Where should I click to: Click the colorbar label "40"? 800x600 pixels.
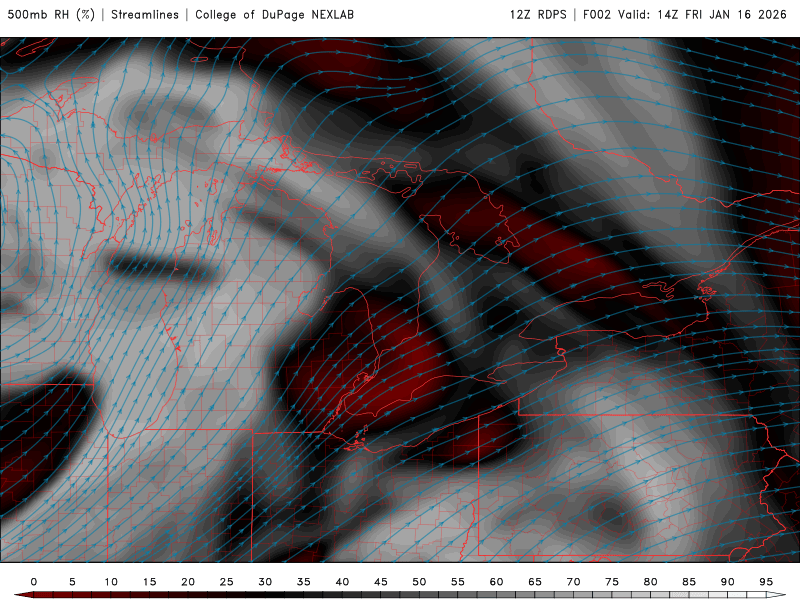click(342, 582)
